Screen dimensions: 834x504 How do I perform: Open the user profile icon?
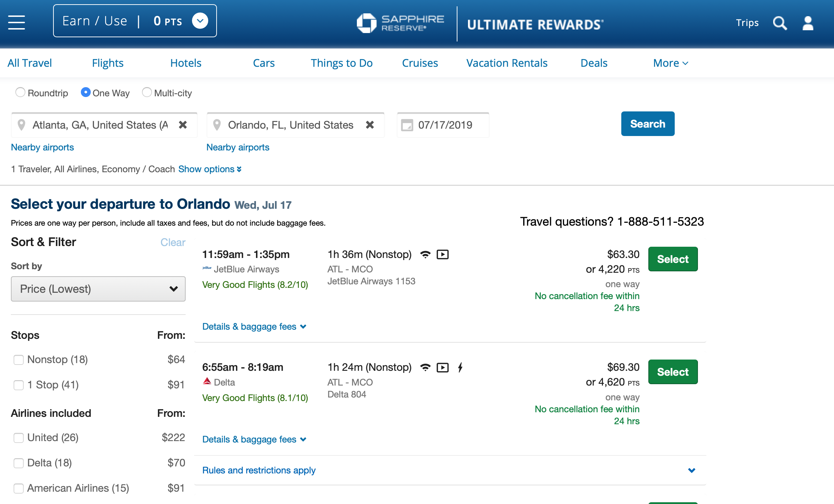(x=808, y=23)
